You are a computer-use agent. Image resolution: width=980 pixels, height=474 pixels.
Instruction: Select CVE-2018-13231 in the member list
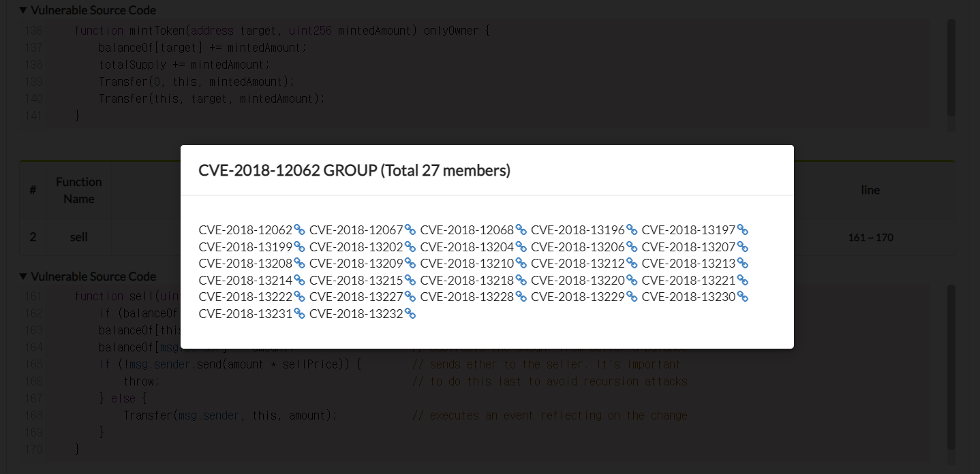click(x=245, y=314)
